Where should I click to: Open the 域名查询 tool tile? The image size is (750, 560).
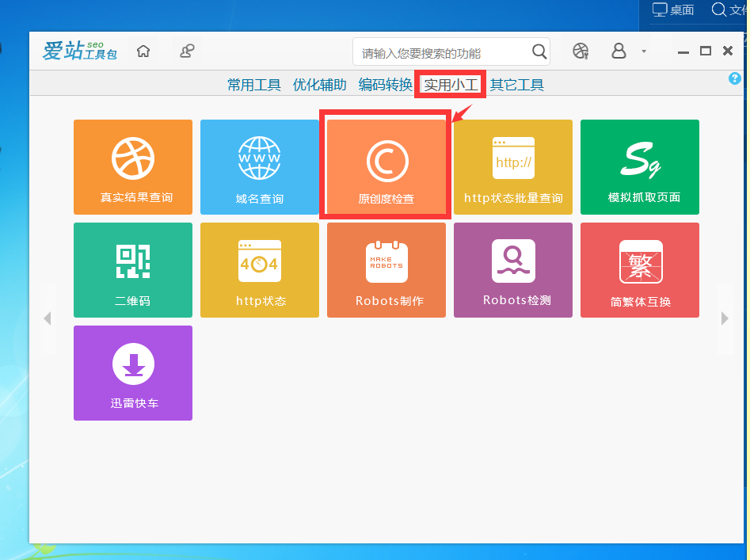tap(260, 167)
